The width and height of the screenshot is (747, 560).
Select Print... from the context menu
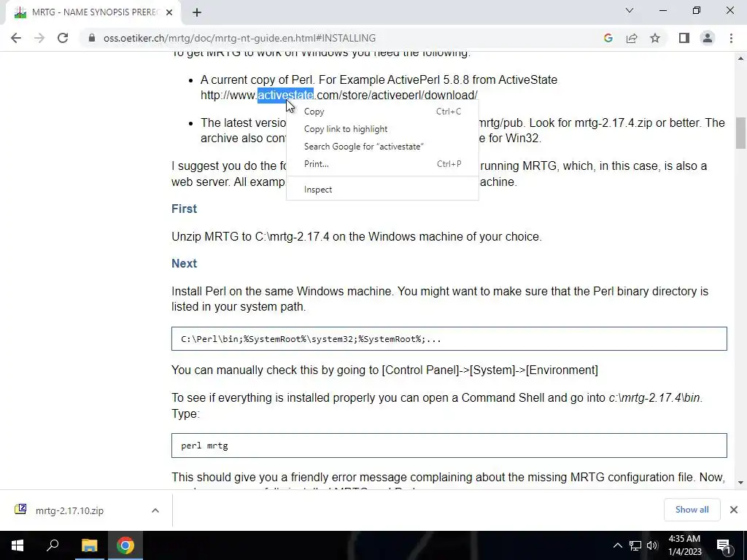382,164
